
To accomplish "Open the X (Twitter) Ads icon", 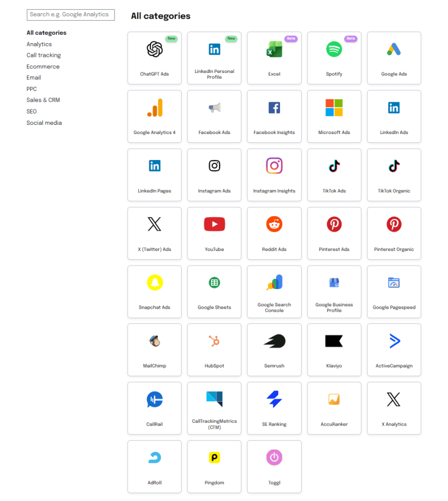I will (x=154, y=224).
